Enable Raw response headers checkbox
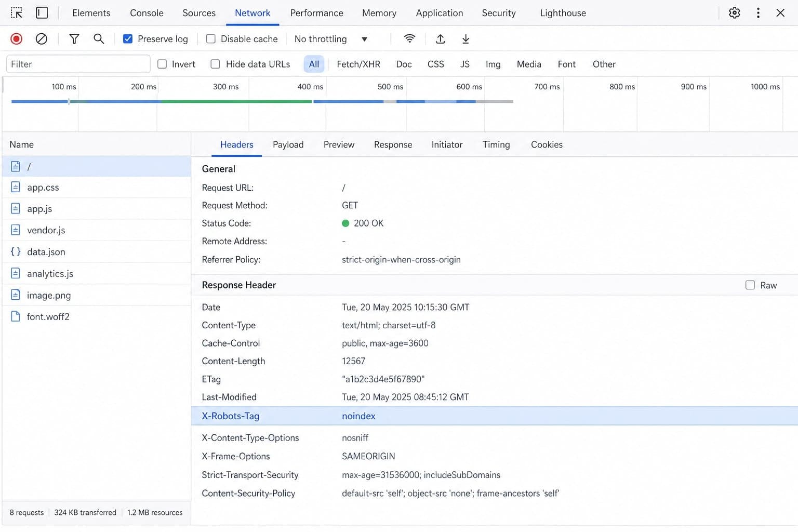 (x=750, y=285)
